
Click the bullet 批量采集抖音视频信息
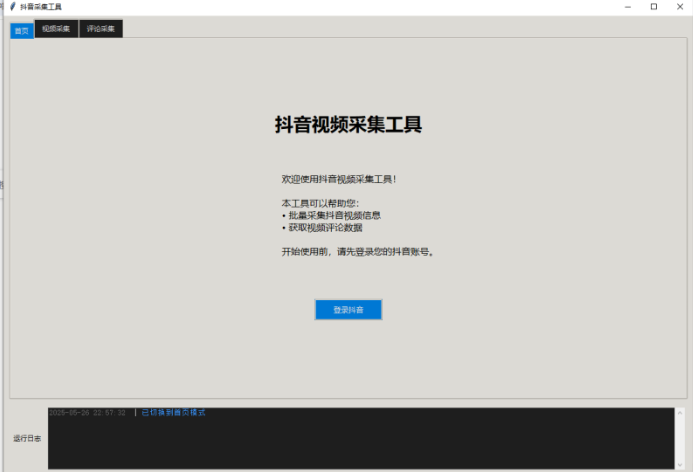(x=331, y=216)
